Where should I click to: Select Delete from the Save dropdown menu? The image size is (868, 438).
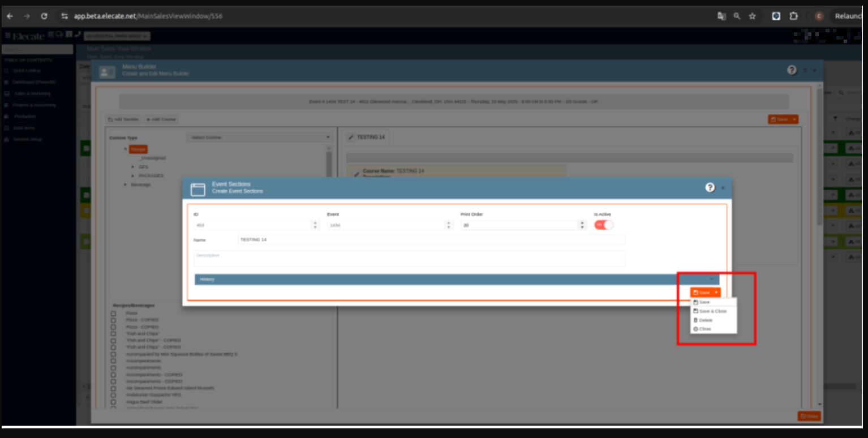(x=705, y=320)
